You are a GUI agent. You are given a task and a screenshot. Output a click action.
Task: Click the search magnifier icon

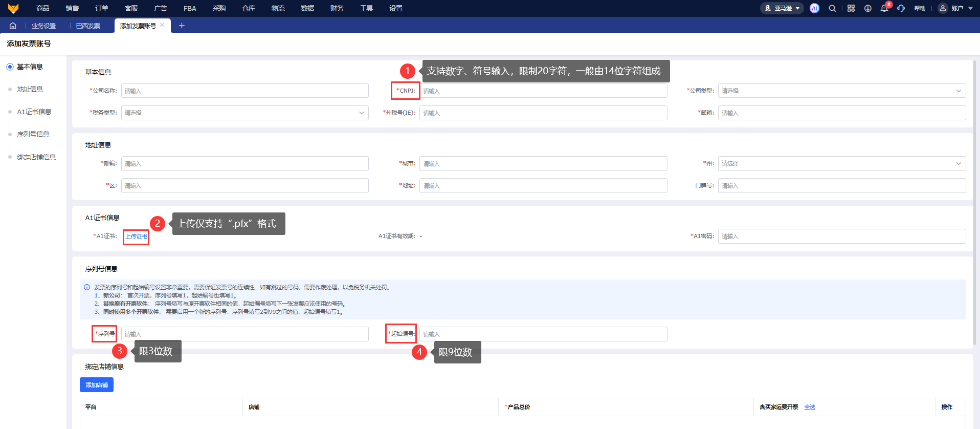point(832,8)
